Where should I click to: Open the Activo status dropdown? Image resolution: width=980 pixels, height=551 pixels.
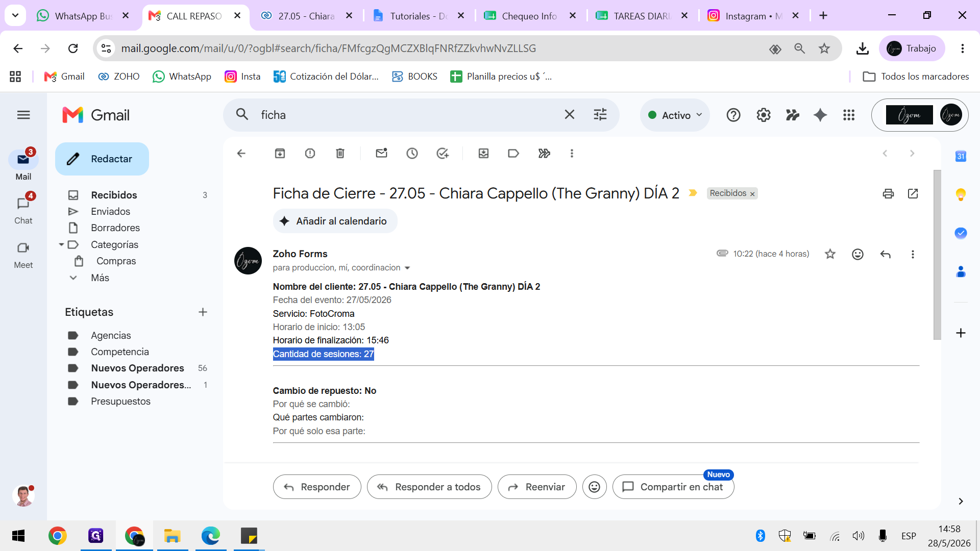675,115
